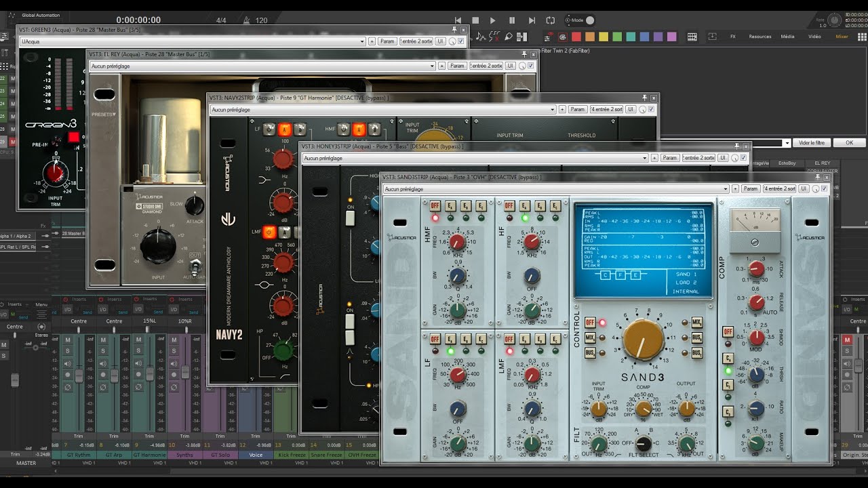Pick the red color swatch in toolbar
This screenshot has width=868, height=488.
(576, 37)
